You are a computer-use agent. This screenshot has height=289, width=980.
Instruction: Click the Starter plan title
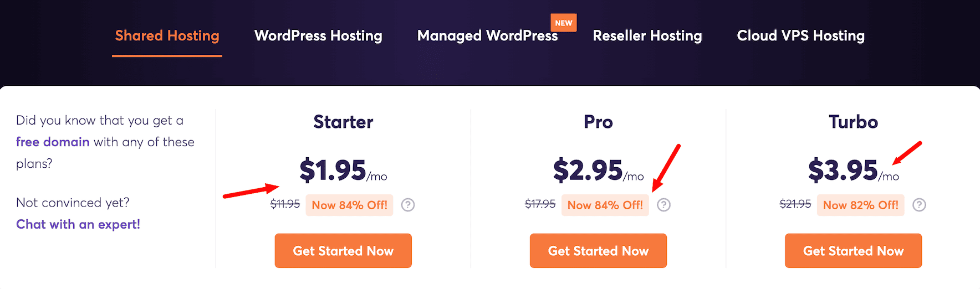[x=343, y=122]
